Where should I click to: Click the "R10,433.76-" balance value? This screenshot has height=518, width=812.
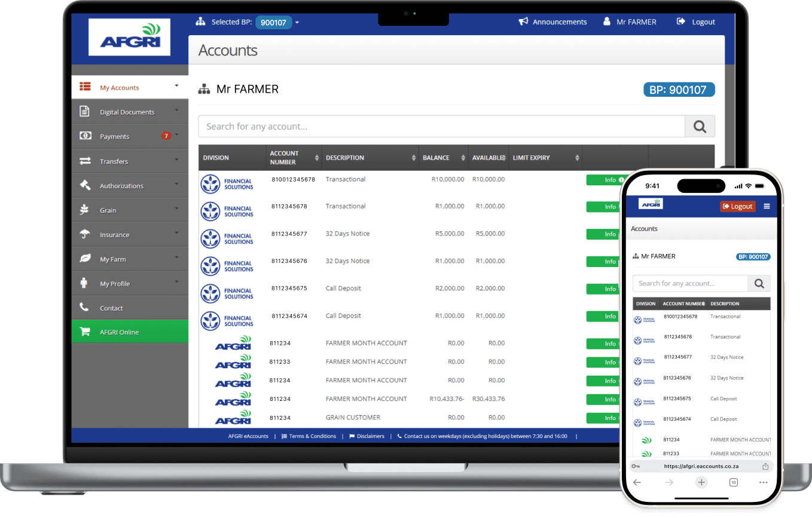tap(447, 399)
